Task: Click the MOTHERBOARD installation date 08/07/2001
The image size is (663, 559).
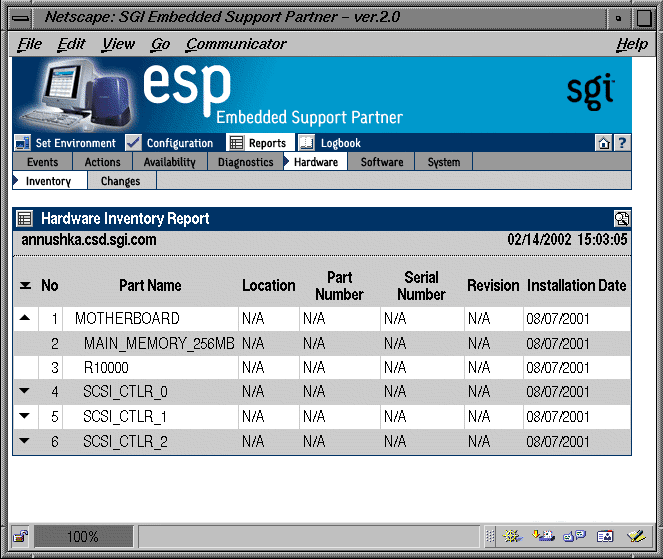Action: click(558, 318)
